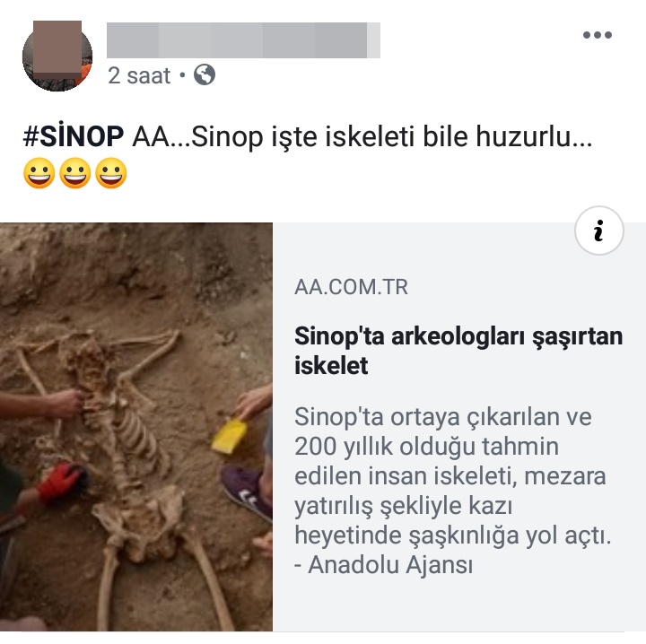Open the AA.COM.TR source domain

[x=351, y=287]
